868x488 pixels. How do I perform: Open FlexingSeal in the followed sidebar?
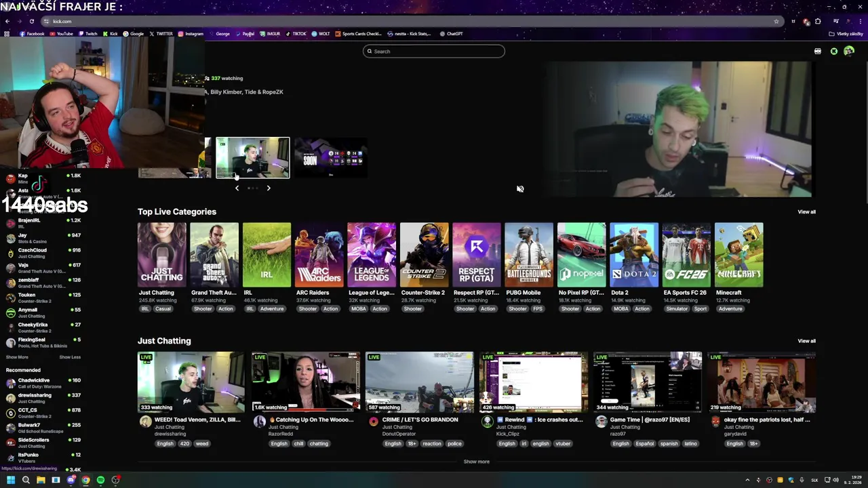[43, 342]
